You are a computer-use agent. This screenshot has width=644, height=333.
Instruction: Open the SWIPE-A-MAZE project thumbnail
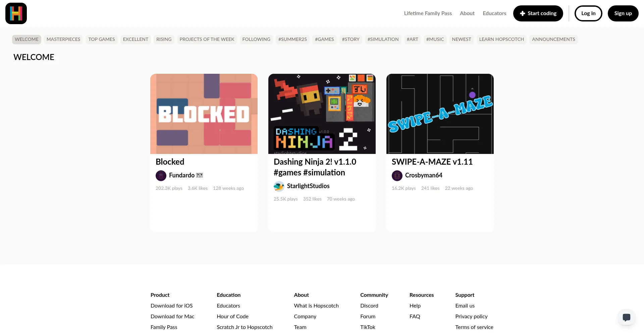(440, 114)
